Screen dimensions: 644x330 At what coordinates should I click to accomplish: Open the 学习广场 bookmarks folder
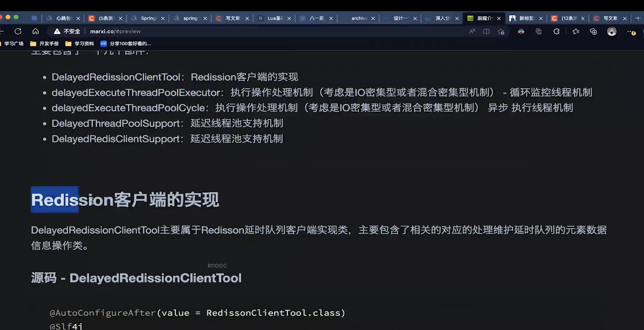[x=12, y=43]
